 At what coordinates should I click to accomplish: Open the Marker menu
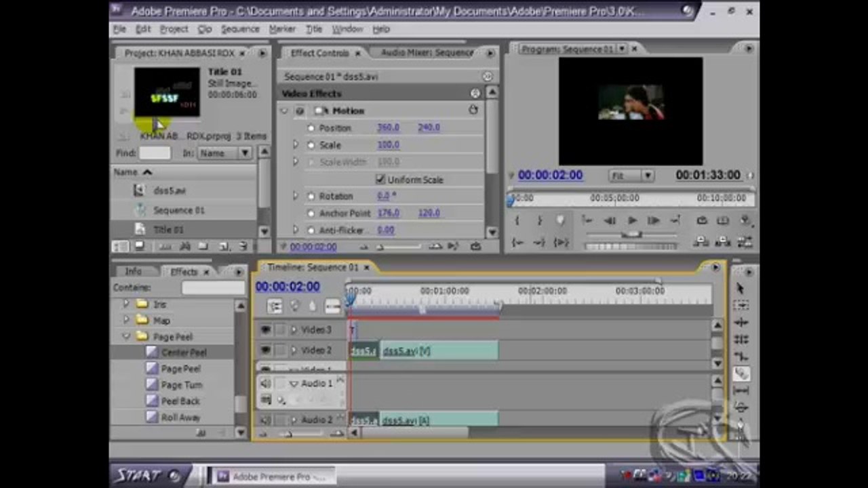pyautogui.click(x=282, y=29)
